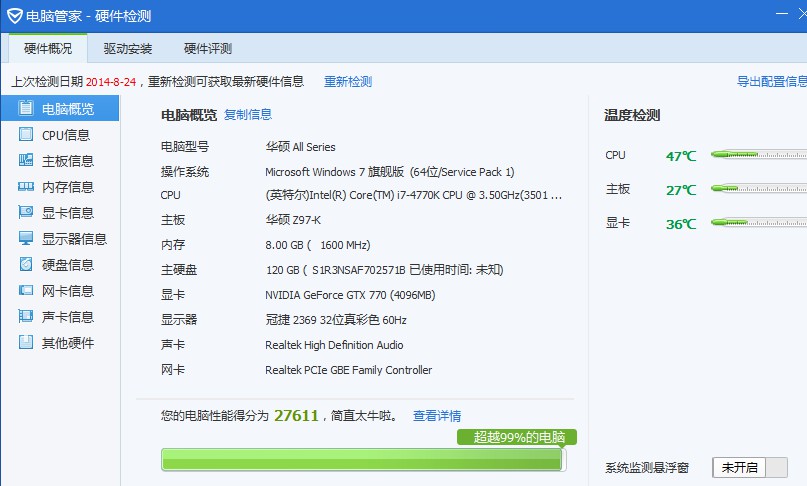The height and width of the screenshot is (486, 807).
Task: Click the 复制信息 link
Action: [x=248, y=115]
